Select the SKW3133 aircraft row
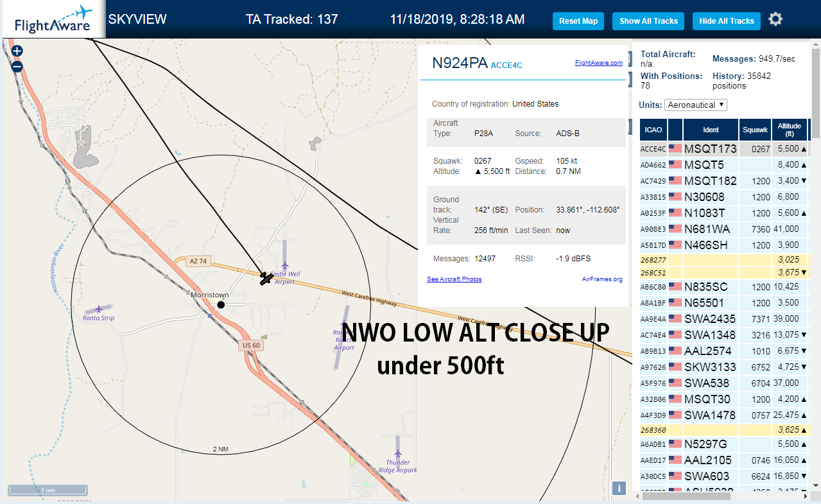This screenshot has width=821, height=504. pos(724,367)
